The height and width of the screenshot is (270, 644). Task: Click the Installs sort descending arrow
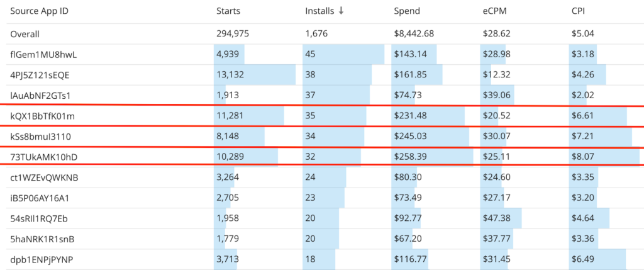point(340,11)
